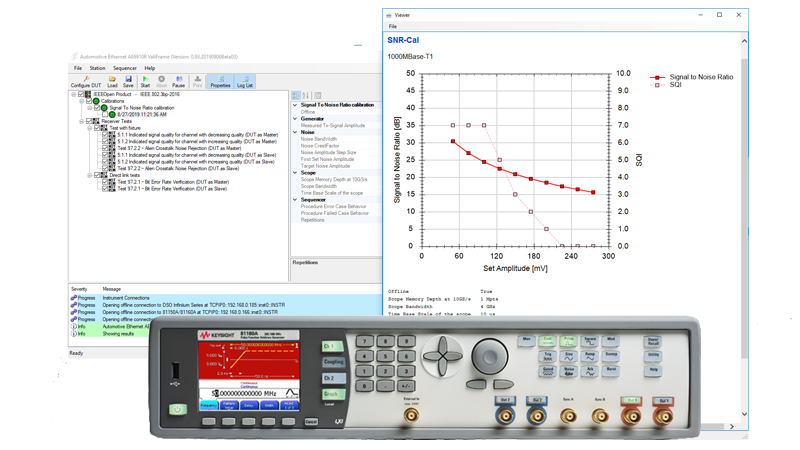800x450 pixels.
Task: Click Progress icon beside Instrument Connections
Action: (x=73, y=298)
